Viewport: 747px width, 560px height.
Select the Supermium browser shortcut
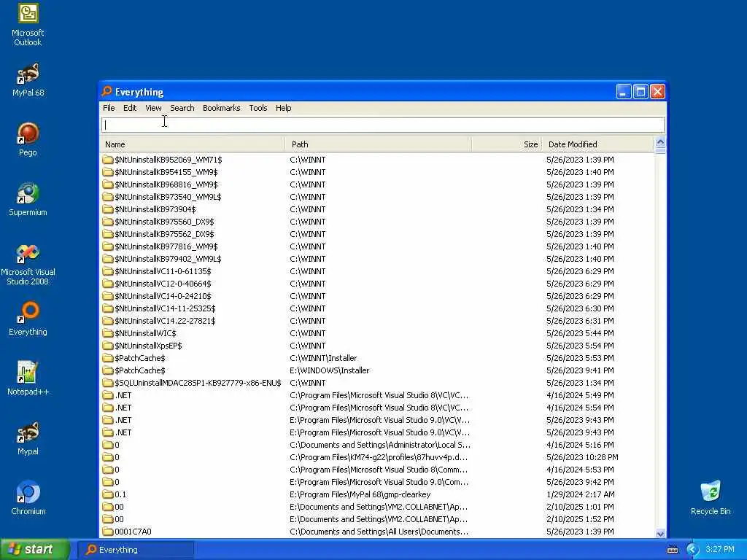pyautogui.click(x=28, y=200)
